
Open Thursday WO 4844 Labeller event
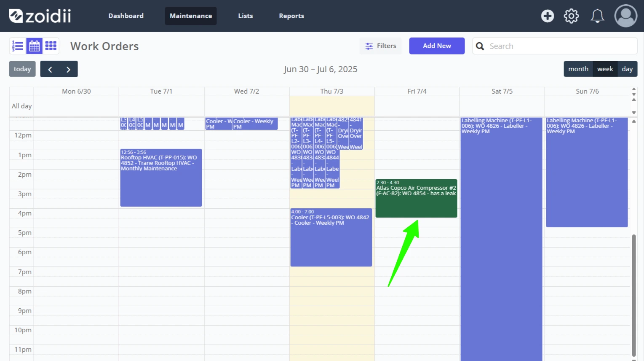tap(332, 153)
